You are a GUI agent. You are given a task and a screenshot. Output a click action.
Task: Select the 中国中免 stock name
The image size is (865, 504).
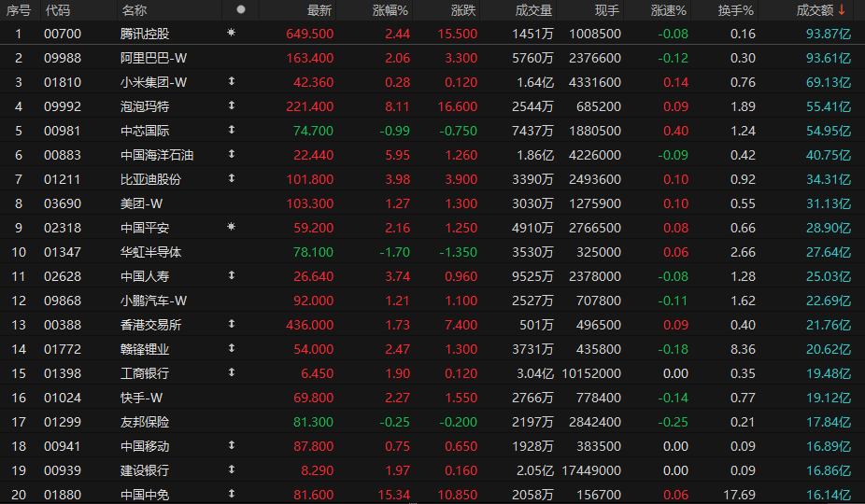(x=145, y=495)
